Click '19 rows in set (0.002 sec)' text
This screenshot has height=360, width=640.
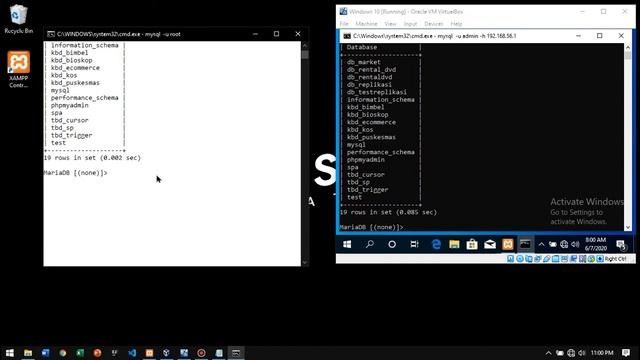(x=92, y=158)
